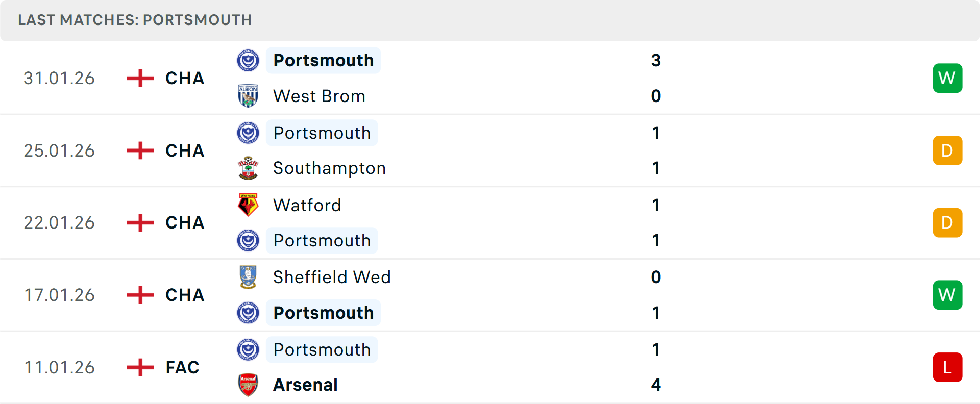Viewport: 980px width, 404px height.
Task: Click the green W badge for West Brom match
Action: point(947,78)
